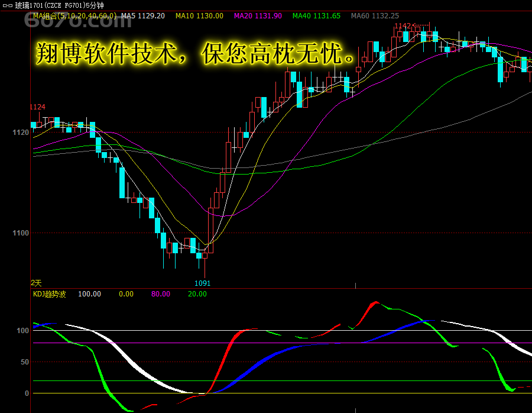Click the link icon beside the chart title
The height and width of the screenshot is (413, 532).
click(x=8, y=5)
